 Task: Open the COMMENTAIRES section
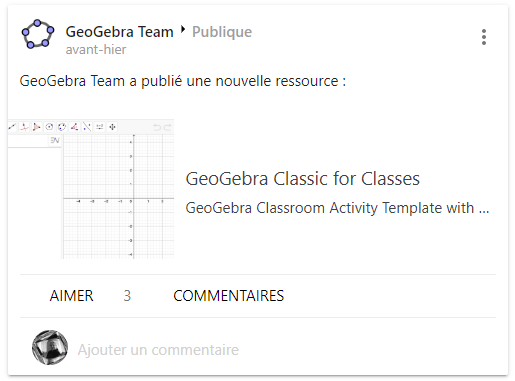228,296
